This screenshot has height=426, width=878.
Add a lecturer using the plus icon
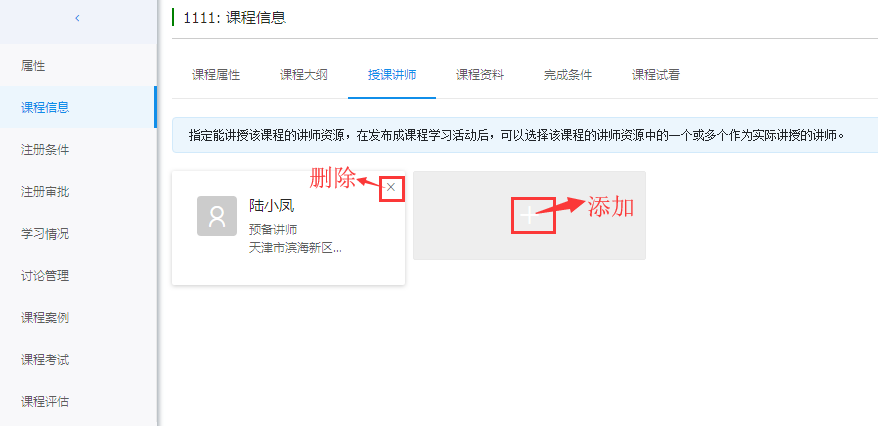pos(529,216)
